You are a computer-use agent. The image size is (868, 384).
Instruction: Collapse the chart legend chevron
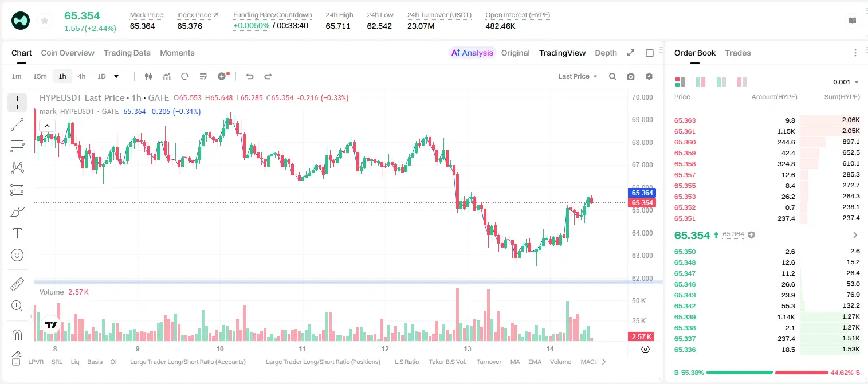[47, 126]
